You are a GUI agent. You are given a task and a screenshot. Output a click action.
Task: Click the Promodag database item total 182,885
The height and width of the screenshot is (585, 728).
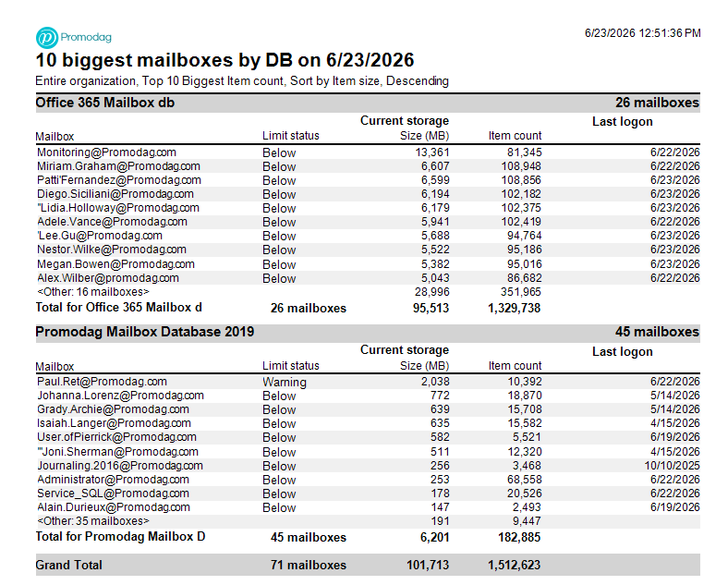[519, 537]
